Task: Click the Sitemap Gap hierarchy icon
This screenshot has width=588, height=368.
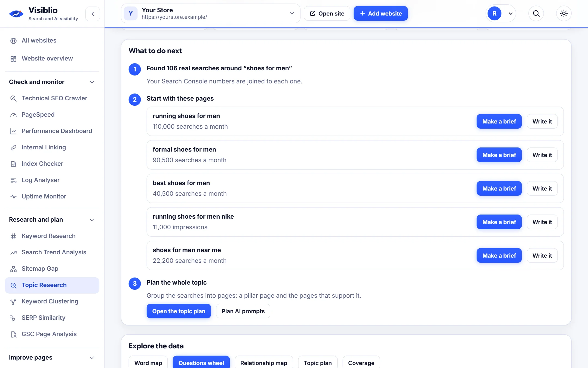Action: click(x=13, y=269)
